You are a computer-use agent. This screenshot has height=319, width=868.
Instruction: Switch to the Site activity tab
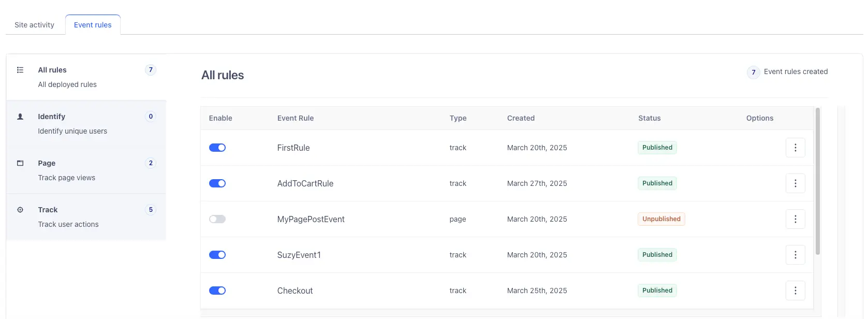coord(34,25)
